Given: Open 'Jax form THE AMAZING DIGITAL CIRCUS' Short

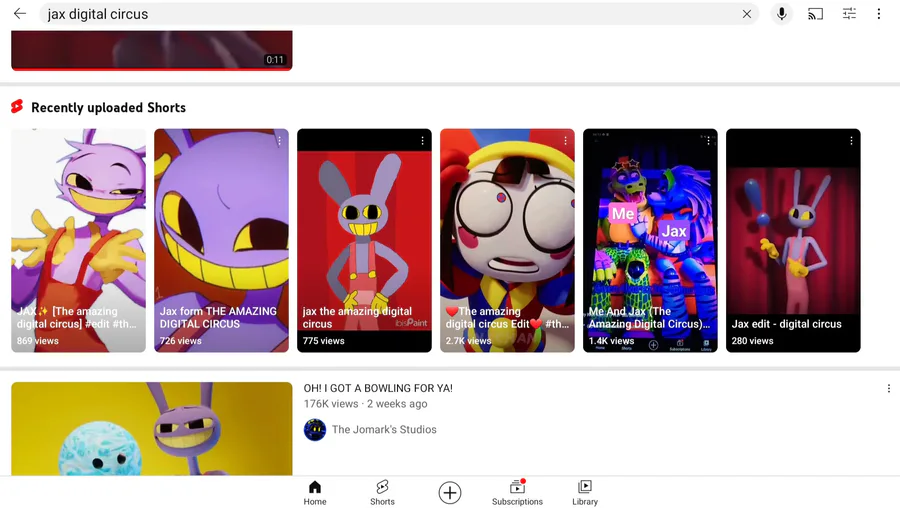Looking at the screenshot, I should point(222,241).
